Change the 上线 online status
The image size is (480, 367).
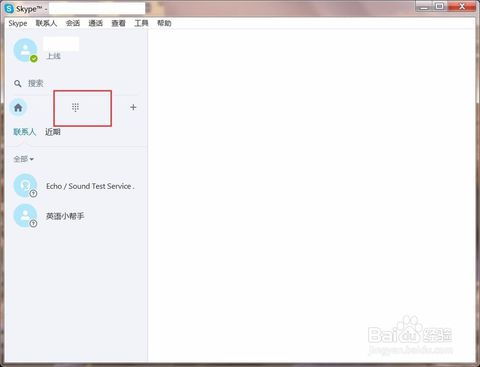(53, 56)
